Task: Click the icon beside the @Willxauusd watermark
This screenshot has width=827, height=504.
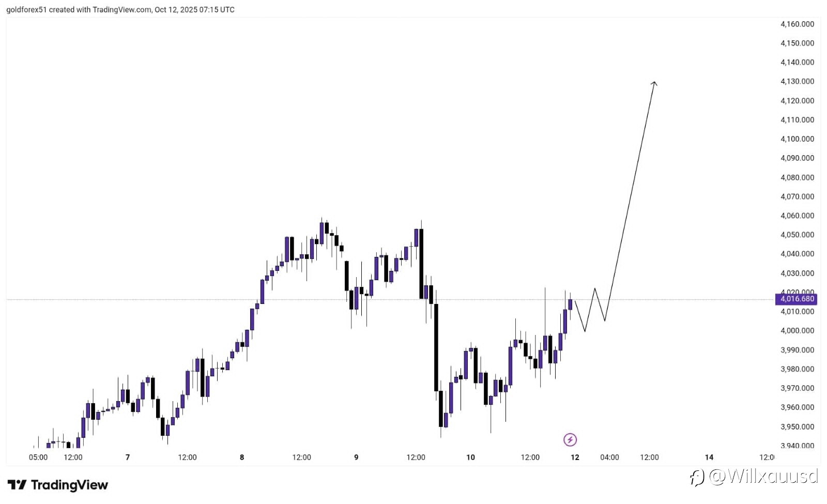Action: coord(697,477)
